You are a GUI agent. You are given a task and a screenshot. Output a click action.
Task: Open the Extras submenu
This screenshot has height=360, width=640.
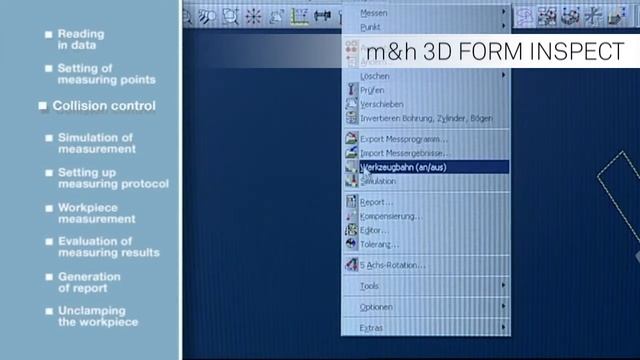pos(426,328)
